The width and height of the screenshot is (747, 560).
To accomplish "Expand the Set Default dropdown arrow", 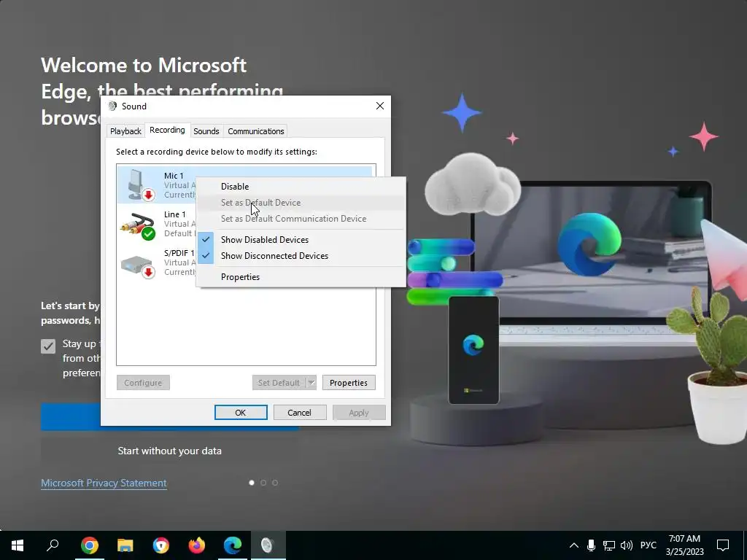I will click(311, 382).
